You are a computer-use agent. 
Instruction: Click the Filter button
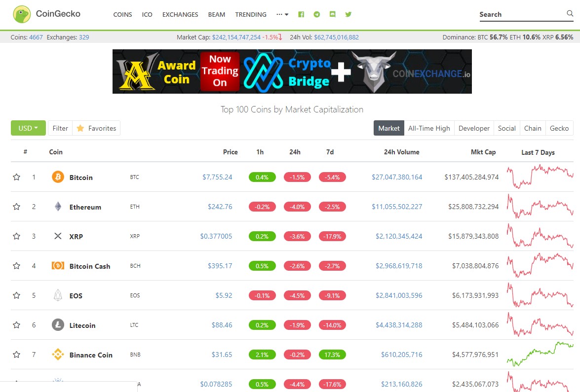click(60, 128)
